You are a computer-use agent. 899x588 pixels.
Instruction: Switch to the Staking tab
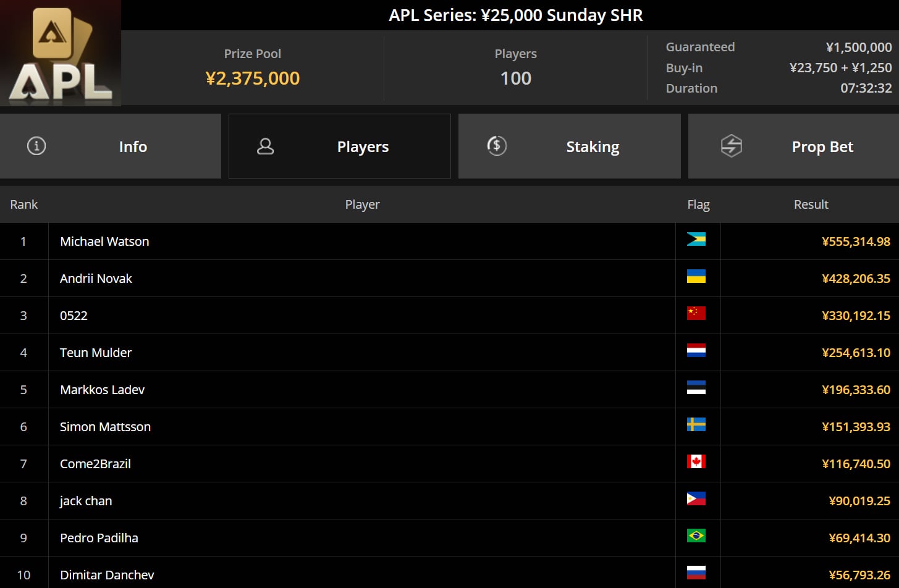[x=569, y=146]
